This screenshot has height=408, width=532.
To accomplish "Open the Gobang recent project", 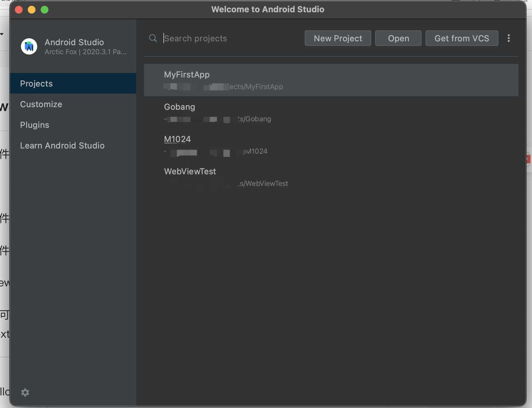I will [x=331, y=112].
